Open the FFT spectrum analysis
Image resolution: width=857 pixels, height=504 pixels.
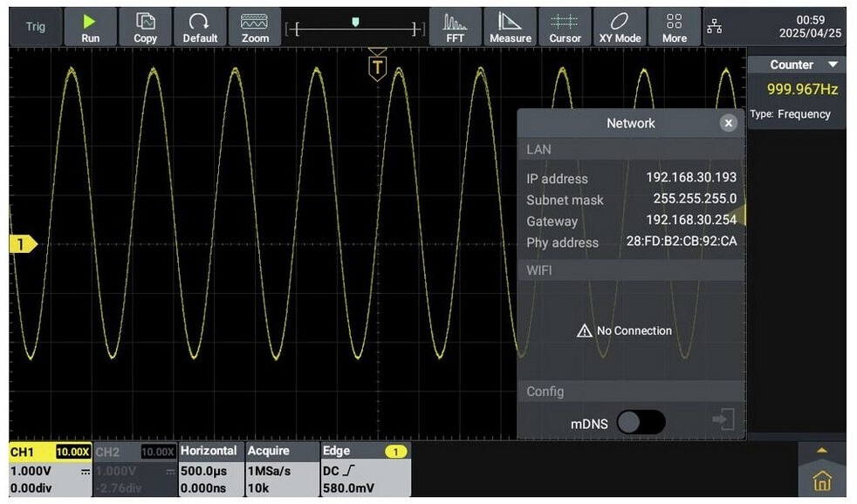(x=455, y=27)
